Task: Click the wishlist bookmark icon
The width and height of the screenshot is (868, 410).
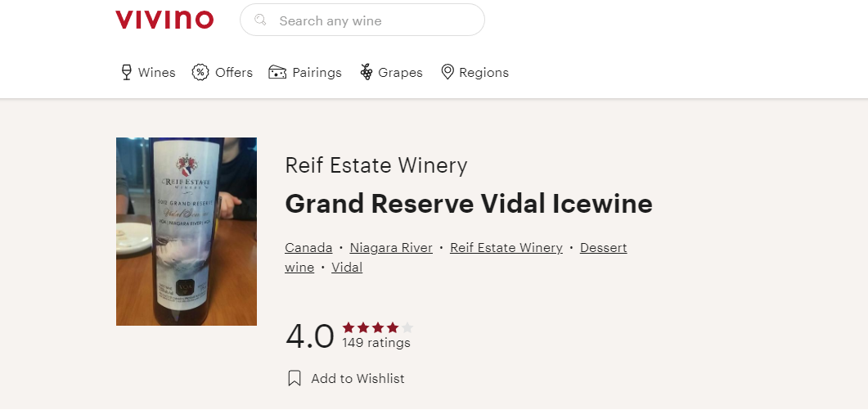Action: (295, 378)
